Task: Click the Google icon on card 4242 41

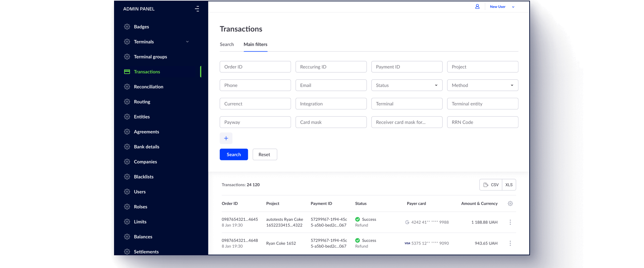Action: (407, 222)
